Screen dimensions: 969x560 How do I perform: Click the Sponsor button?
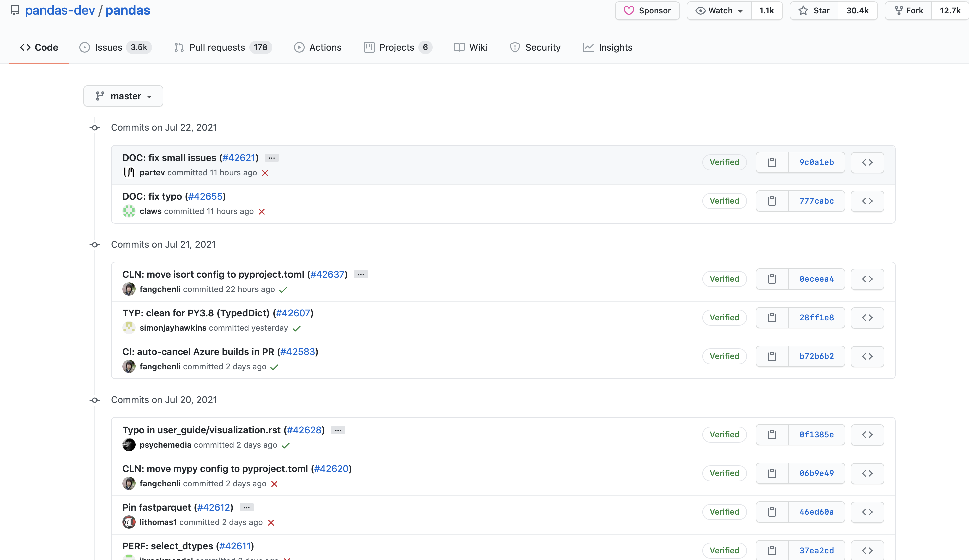tap(647, 11)
